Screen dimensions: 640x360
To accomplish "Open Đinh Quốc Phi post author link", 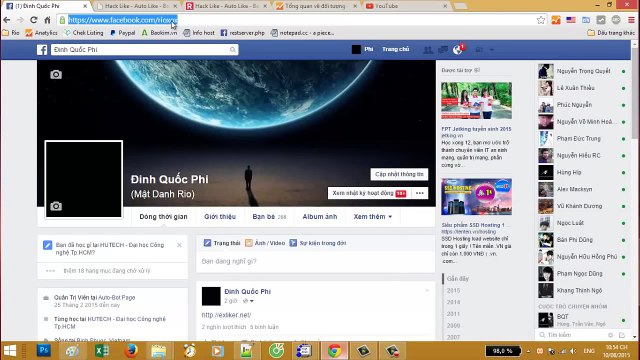I will (x=247, y=291).
